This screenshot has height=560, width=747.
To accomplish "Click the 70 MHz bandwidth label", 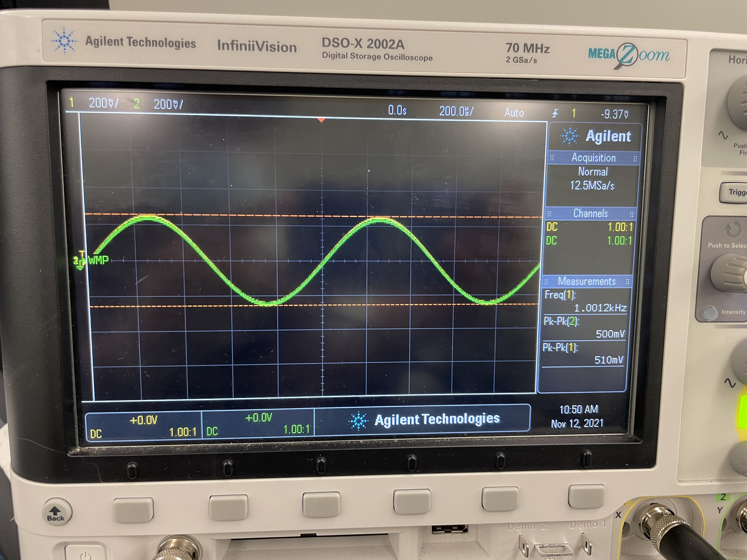I will pyautogui.click(x=527, y=48).
